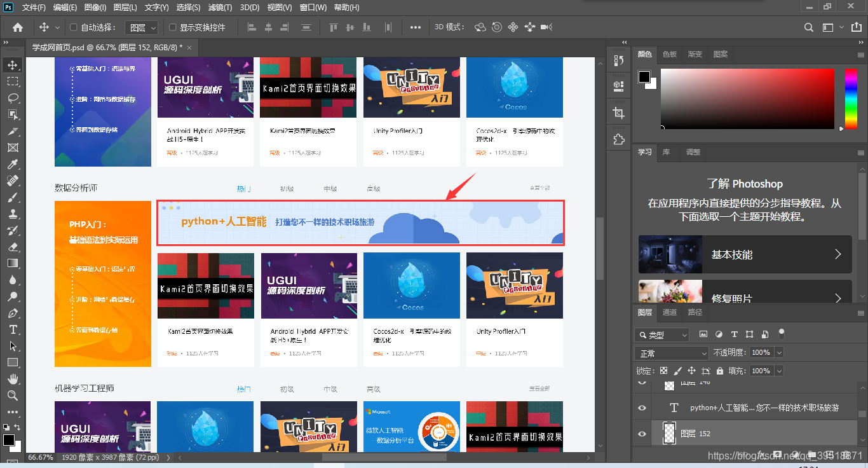Open the 类型 layer filter dropdown
This screenshot has width=868, height=468.
point(662,334)
